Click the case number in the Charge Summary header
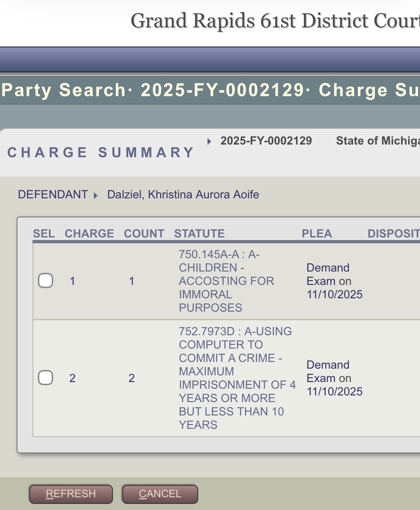Viewport: 420px width, 510px height. pos(266,141)
